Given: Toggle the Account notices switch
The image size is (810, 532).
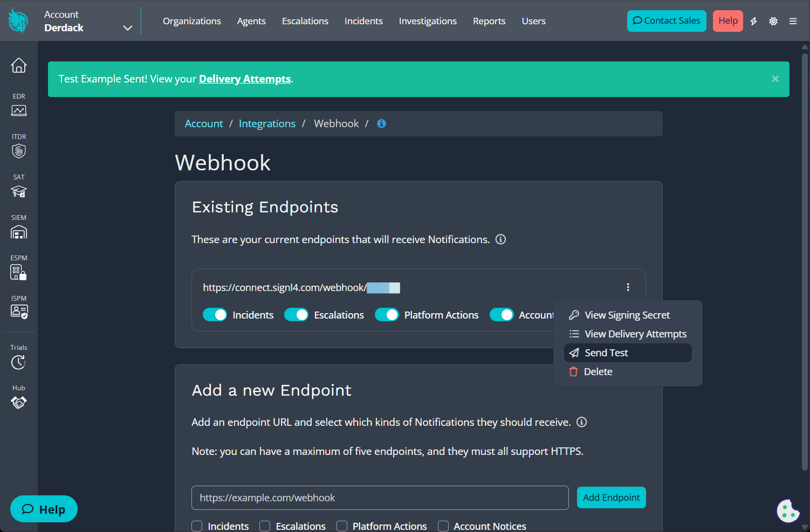Looking at the screenshot, I should click(x=502, y=315).
